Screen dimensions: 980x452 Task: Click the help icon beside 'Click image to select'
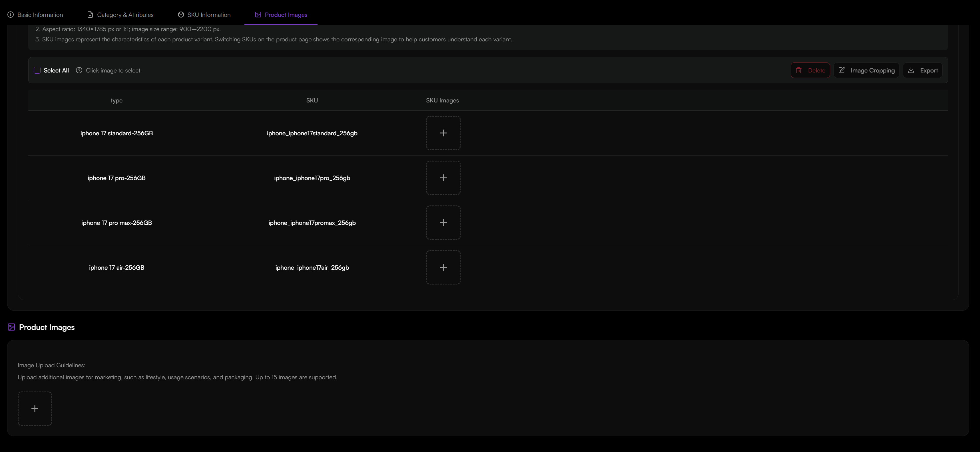click(x=79, y=70)
